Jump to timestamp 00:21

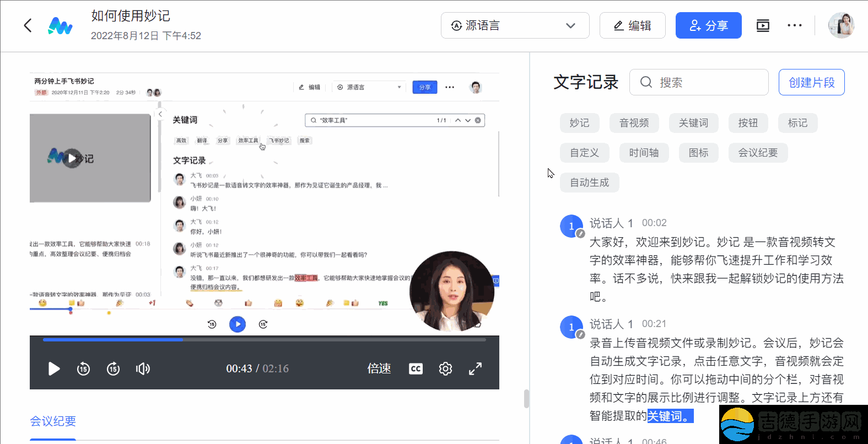pyautogui.click(x=654, y=324)
